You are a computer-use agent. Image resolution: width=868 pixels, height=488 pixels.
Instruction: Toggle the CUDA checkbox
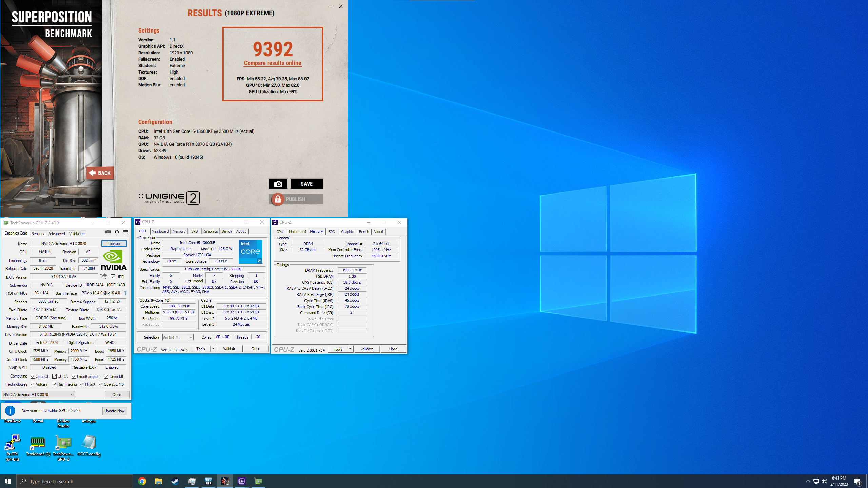pyautogui.click(x=54, y=376)
